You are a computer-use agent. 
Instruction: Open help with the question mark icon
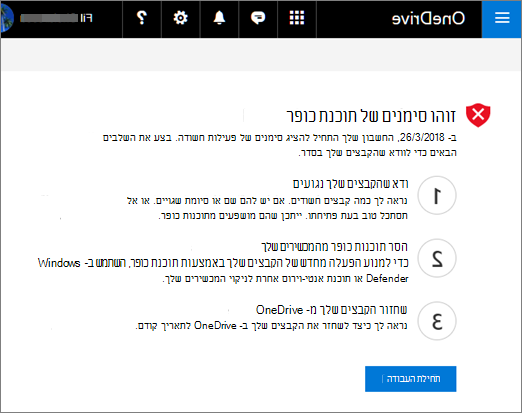(x=142, y=18)
